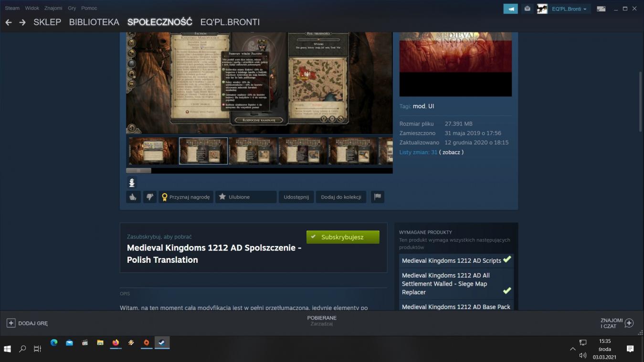Toggle the Subskrybujesz subscription button

tap(343, 237)
